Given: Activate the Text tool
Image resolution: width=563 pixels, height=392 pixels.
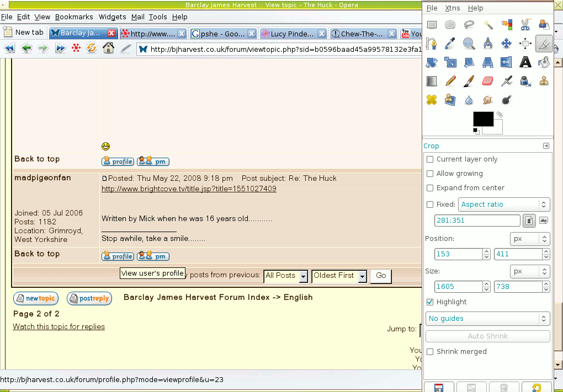Looking at the screenshot, I should pos(525,62).
